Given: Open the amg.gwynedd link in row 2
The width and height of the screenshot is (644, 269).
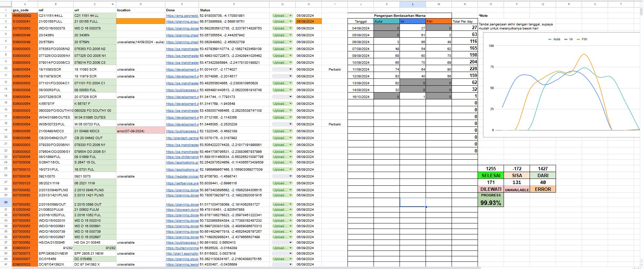Looking at the screenshot, I should click(x=182, y=16).
